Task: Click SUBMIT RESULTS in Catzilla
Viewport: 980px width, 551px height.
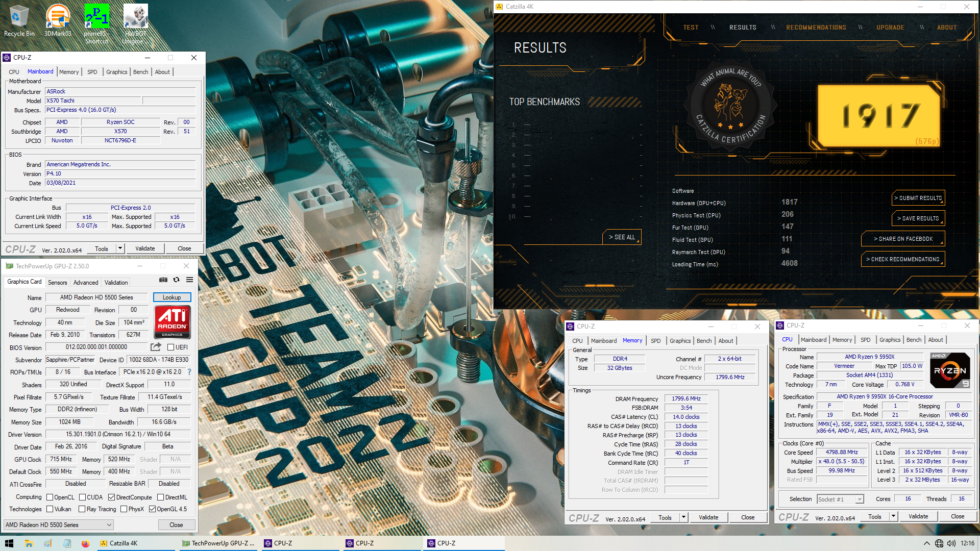Action: tap(918, 198)
